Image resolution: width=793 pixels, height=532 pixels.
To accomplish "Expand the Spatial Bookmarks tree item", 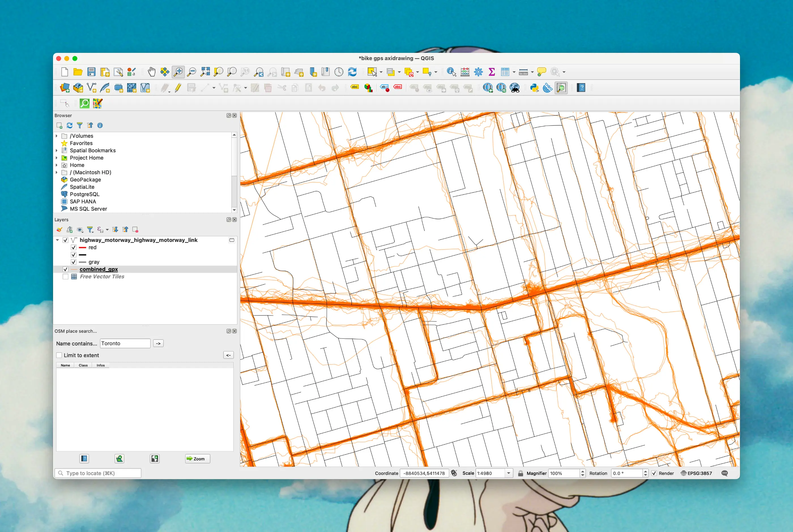I will point(57,150).
